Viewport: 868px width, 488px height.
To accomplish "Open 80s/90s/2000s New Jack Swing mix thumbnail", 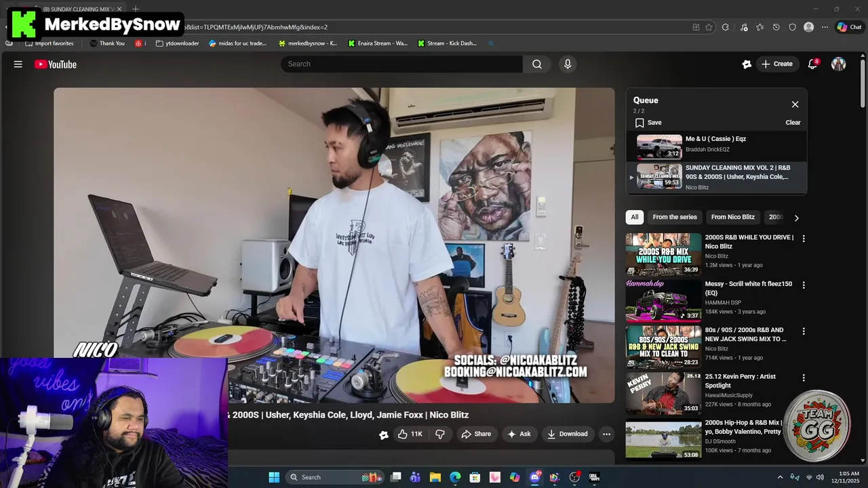I will tap(663, 346).
